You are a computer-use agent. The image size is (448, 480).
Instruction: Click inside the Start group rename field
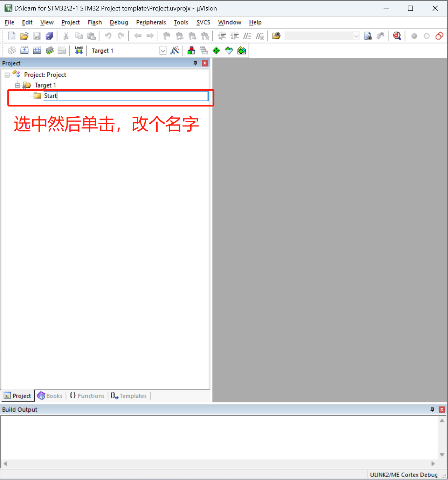click(x=126, y=96)
